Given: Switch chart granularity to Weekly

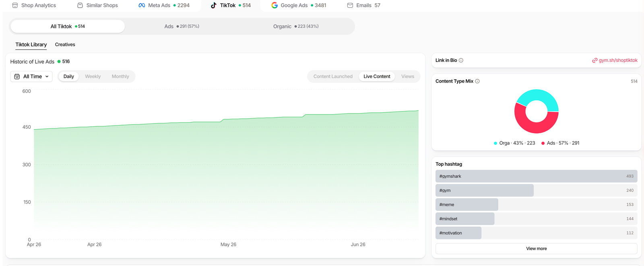Looking at the screenshot, I should coord(93,76).
